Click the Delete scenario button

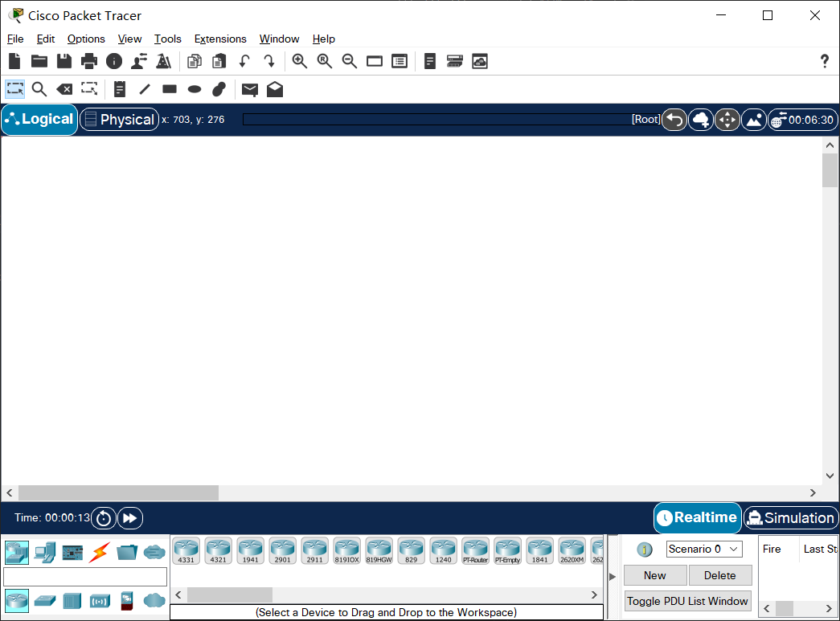(720, 575)
